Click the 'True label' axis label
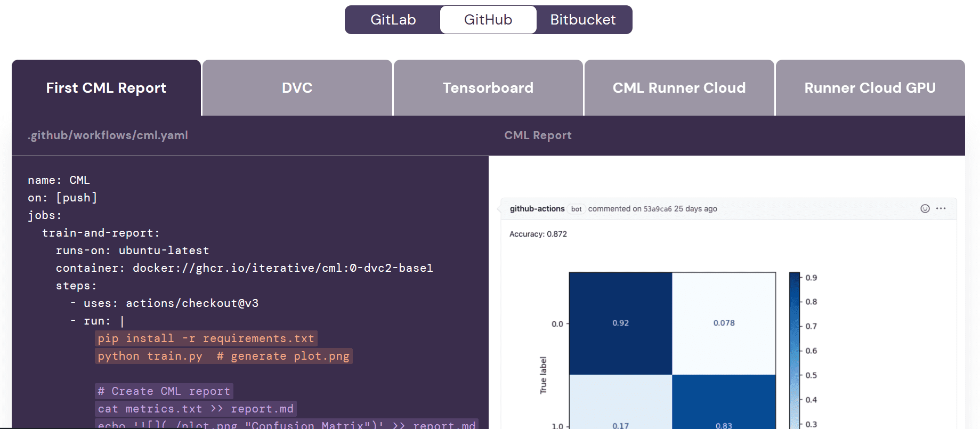 543,375
